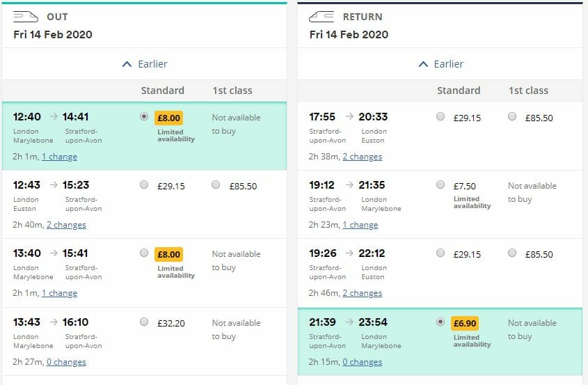Select the £6.90 fare badge for 21:39 train

465,323
